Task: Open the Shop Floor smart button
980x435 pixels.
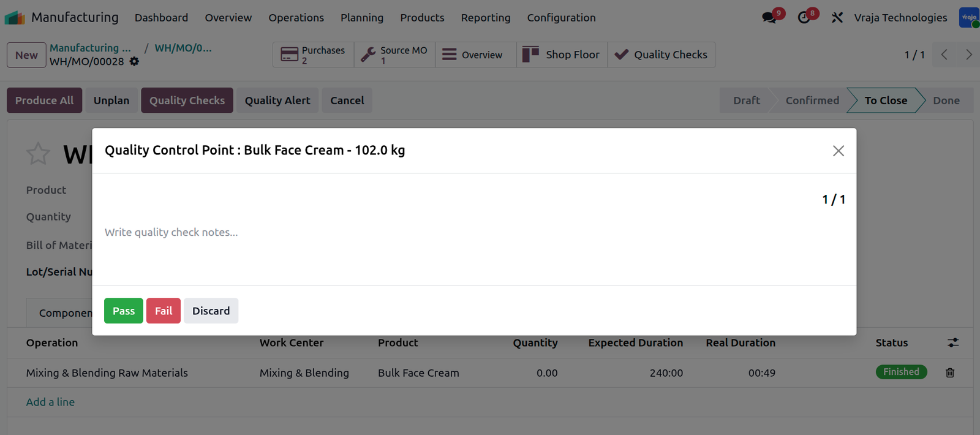Action: click(x=562, y=55)
